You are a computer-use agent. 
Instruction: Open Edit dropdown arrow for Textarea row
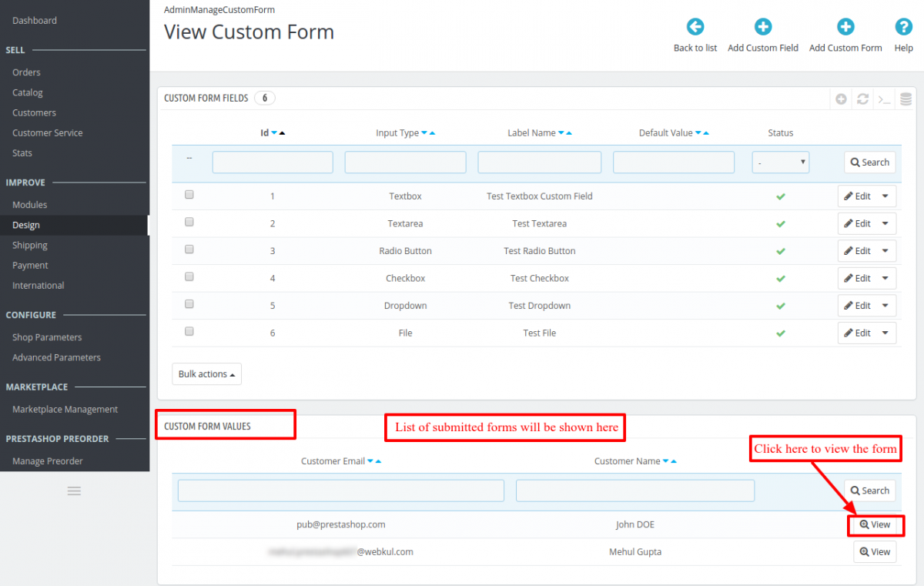(885, 224)
